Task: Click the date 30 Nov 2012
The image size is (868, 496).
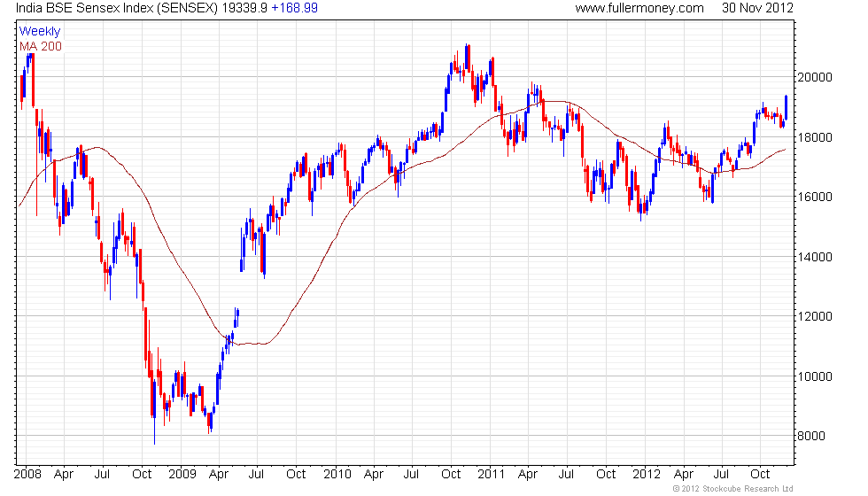Action: (x=757, y=8)
